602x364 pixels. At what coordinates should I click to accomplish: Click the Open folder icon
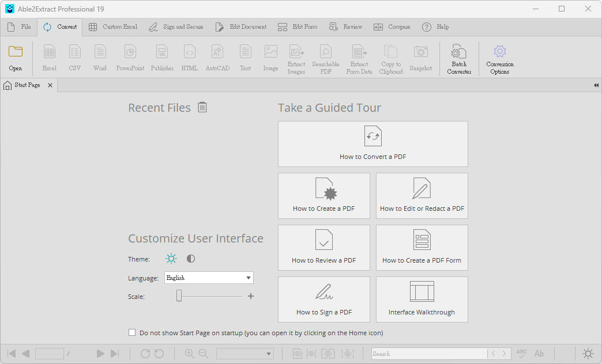(x=16, y=52)
